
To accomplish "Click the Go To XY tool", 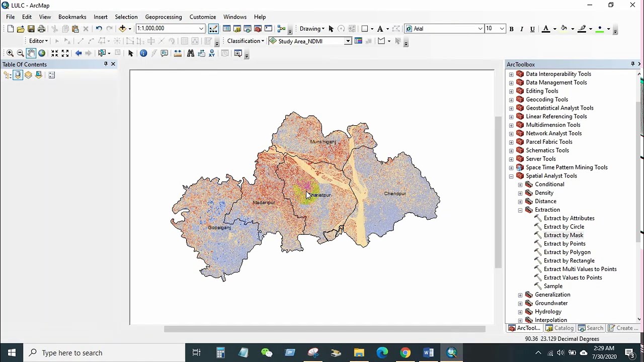I will (x=212, y=53).
